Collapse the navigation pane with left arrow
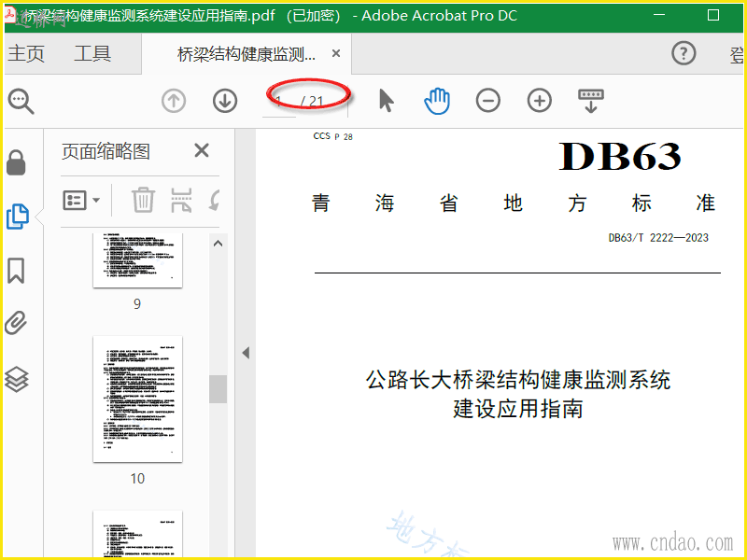Screen dimensions: 747x560 pos(246,353)
